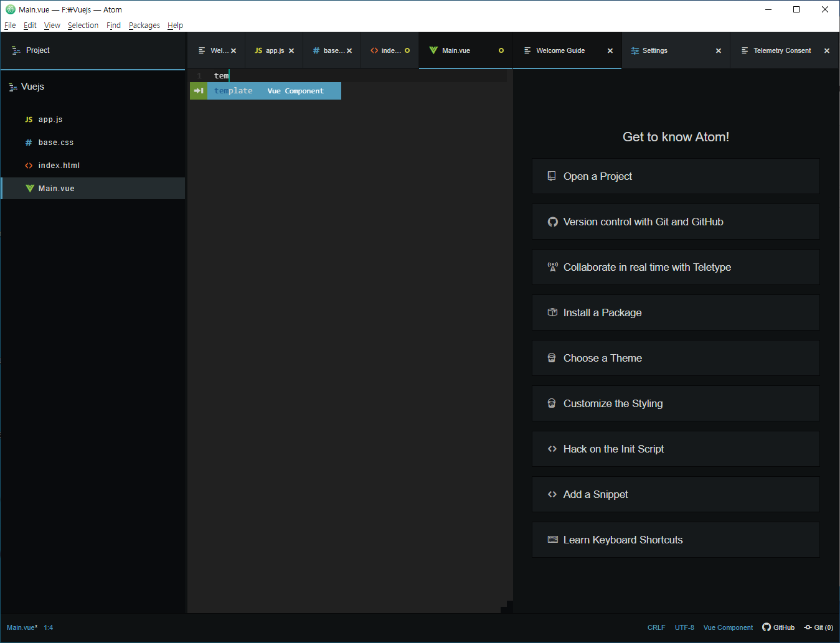This screenshot has width=840, height=643.
Task: Switch to the Project tree tab
Action: coord(93,50)
